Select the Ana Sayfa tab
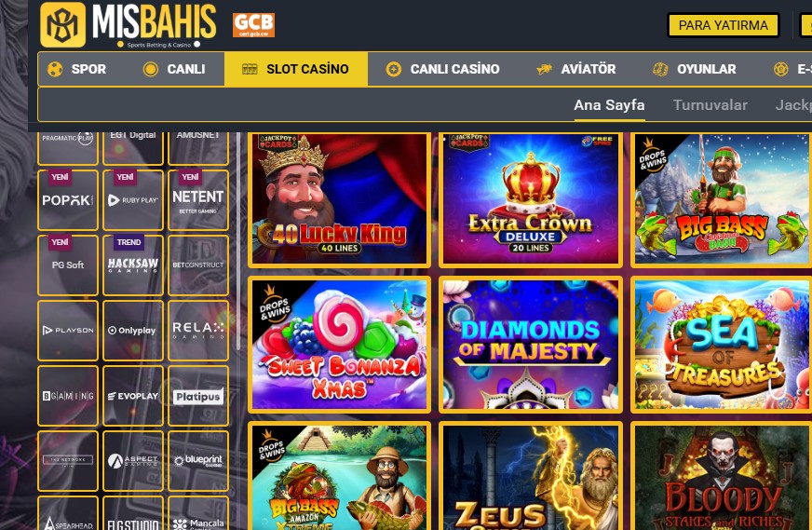Screen dimensions: 812x530 [x=609, y=105]
